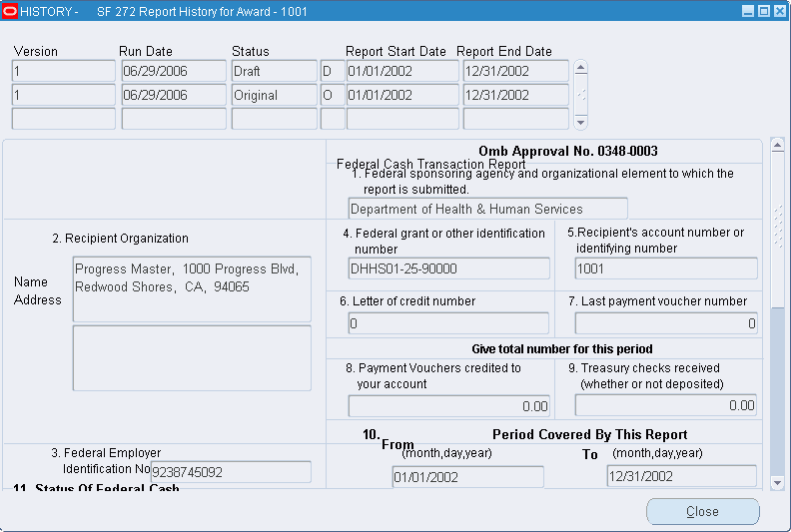Screen dimensions: 791x532
Task: Click up arrow of report form scrollbar
Action: tap(777, 146)
